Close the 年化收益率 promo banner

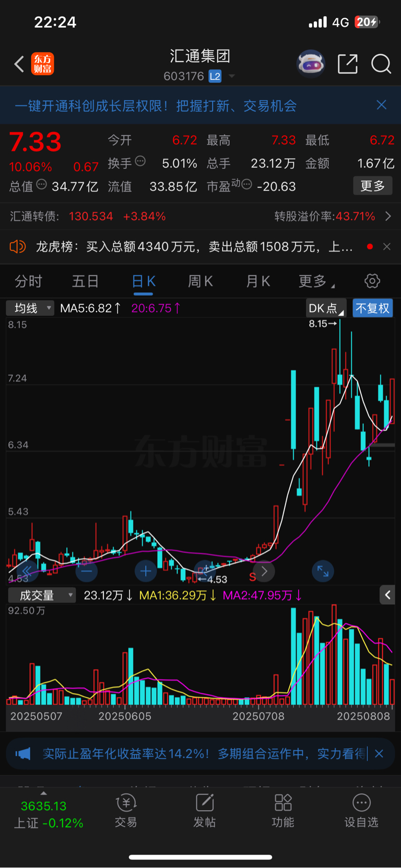pos(379,754)
